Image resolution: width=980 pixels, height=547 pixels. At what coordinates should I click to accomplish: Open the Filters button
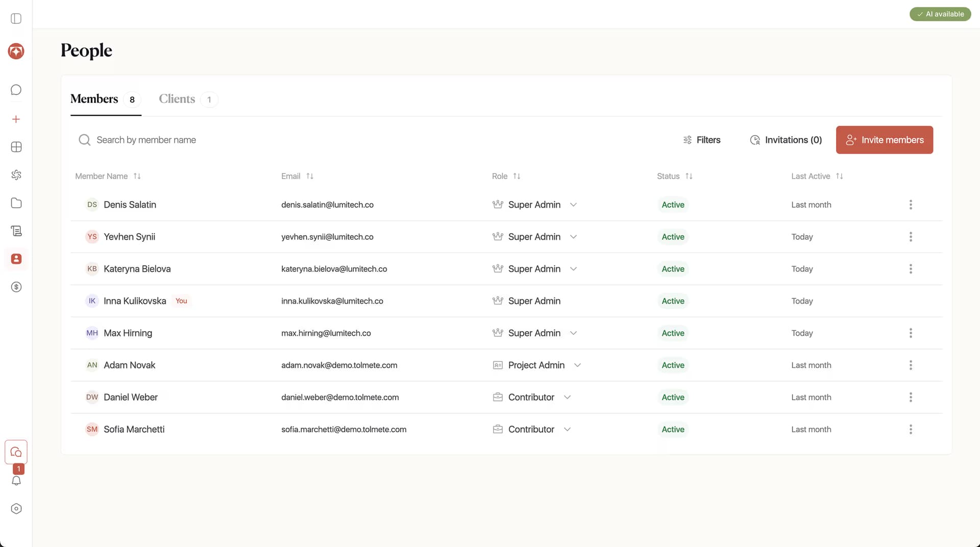[x=702, y=140]
